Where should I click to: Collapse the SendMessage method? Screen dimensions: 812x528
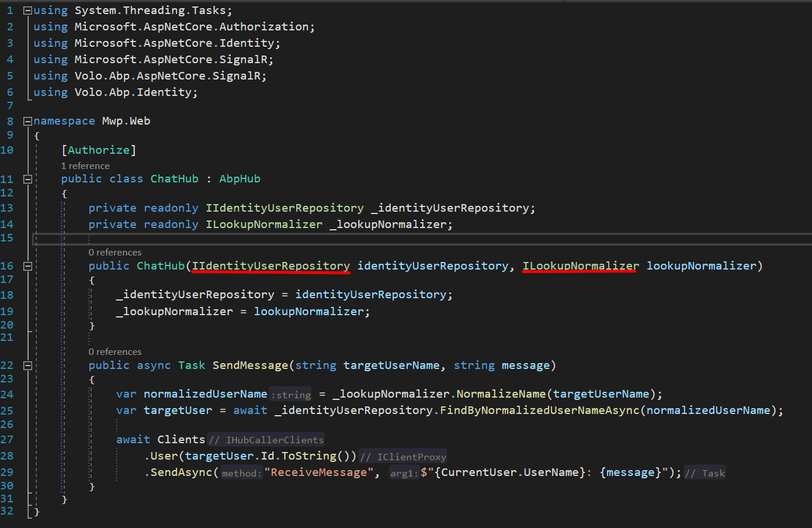click(27, 365)
